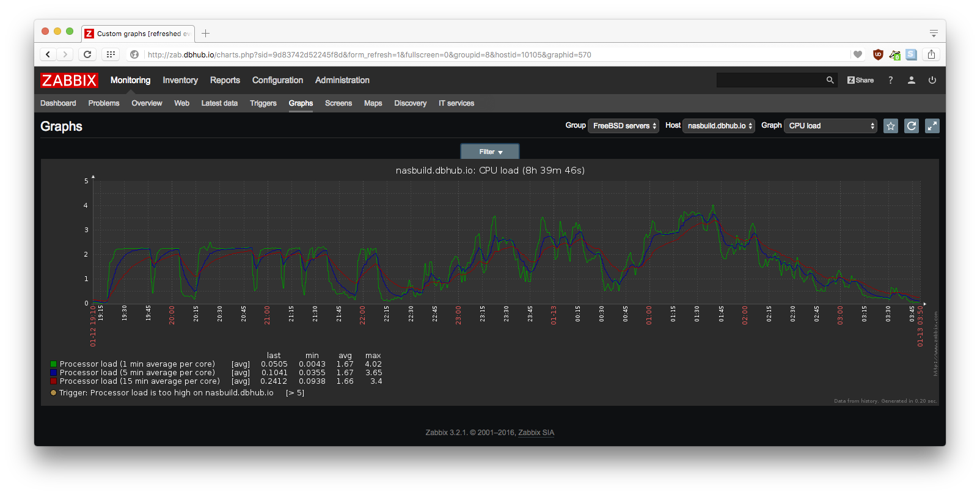The height and width of the screenshot is (495, 980).
Task: Click the search magnifier icon
Action: tap(830, 80)
